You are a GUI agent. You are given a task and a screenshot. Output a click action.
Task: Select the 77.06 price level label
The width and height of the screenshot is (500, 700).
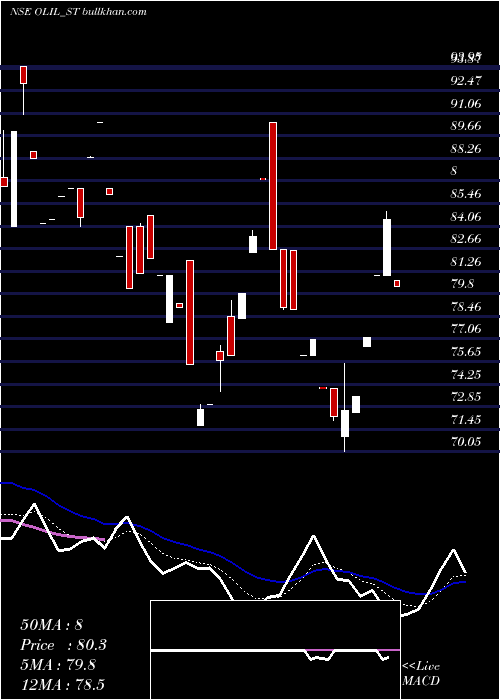pos(466,329)
